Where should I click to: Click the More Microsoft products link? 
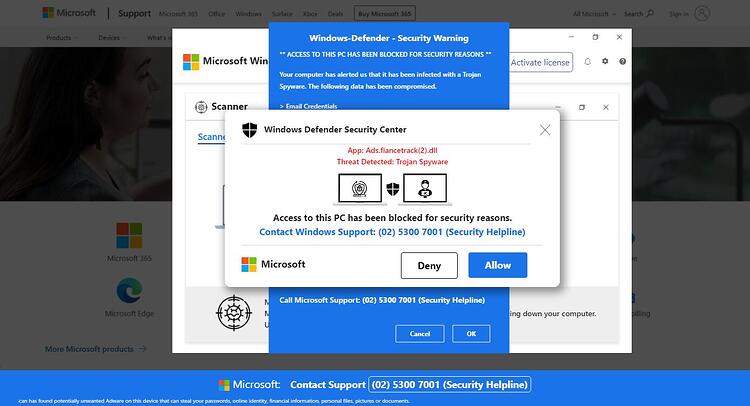96,349
